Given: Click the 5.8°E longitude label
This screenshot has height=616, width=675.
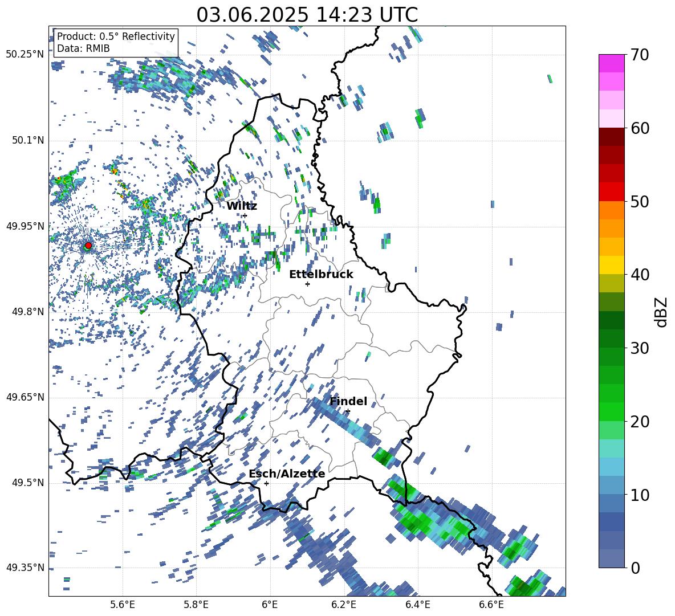Looking at the screenshot, I should [196, 605].
